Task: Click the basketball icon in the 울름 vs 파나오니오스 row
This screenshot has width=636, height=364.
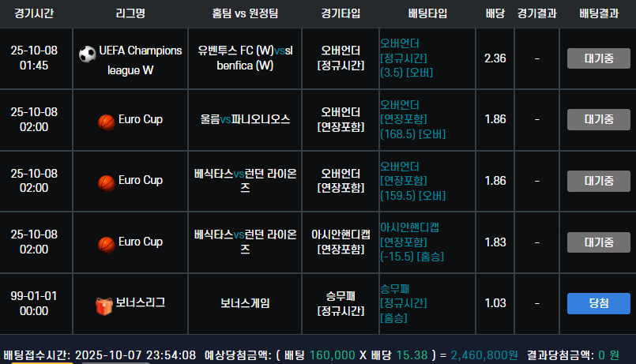Action: [x=106, y=120]
